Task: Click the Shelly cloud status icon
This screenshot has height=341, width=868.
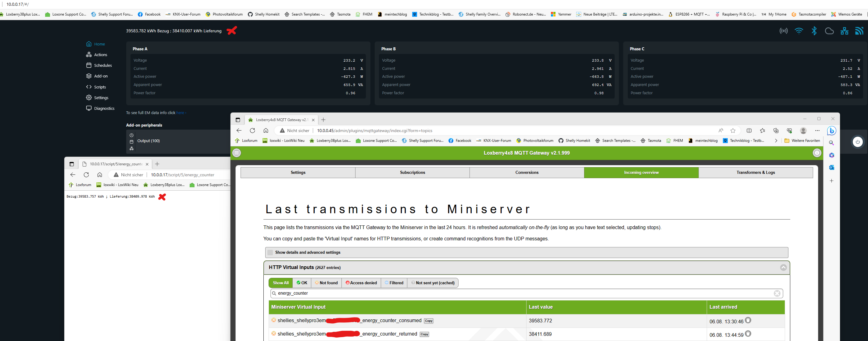Action: point(829,31)
